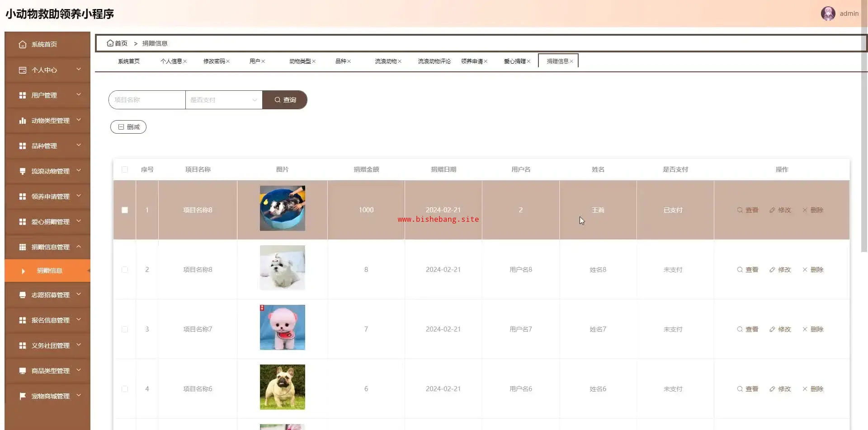868x430 pixels.
Task: Open the bulldog thumbnail for 姓名6
Action: [283, 387]
